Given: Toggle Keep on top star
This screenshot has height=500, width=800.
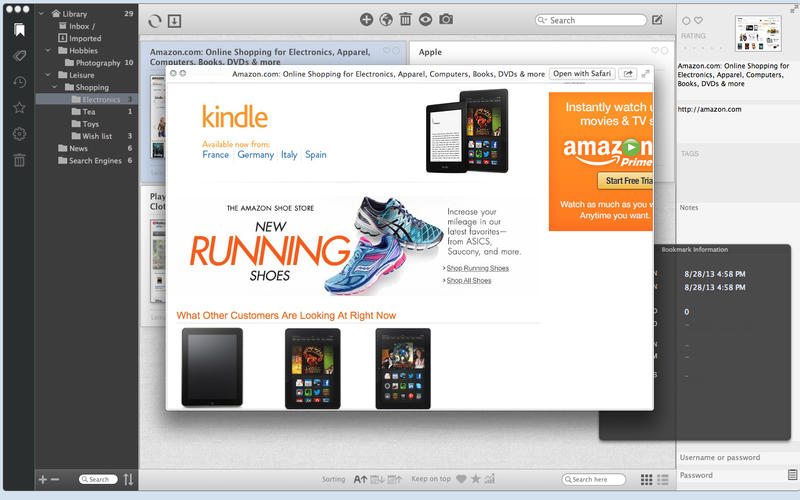Looking at the screenshot, I should 476,479.
